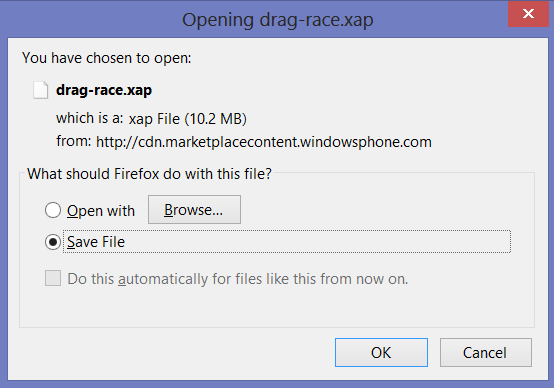Click the 'which is a:' label
The width and height of the screenshot is (554, 388).
(89, 118)
